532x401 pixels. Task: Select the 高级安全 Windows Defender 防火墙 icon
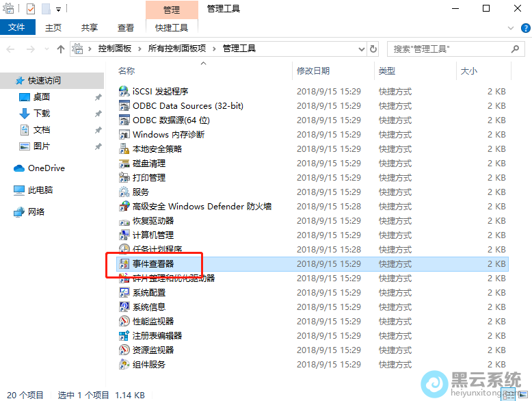pyautogui.click(x=124, y=207)
